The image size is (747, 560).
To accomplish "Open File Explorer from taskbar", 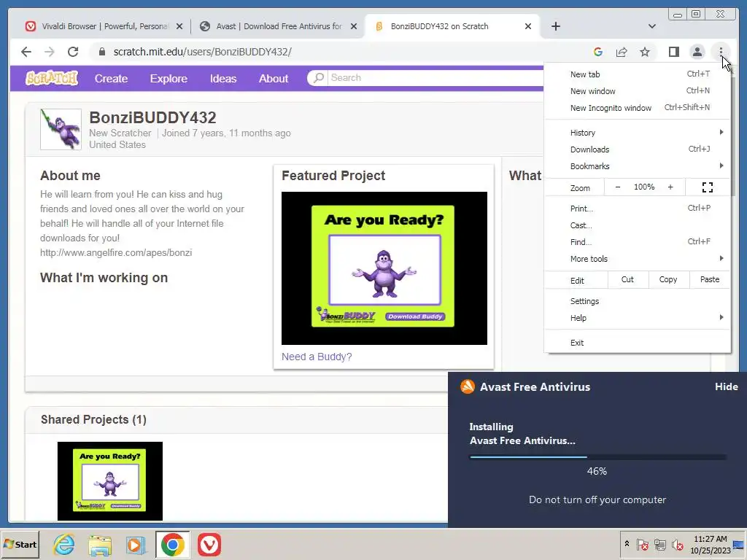I will 100,545.
